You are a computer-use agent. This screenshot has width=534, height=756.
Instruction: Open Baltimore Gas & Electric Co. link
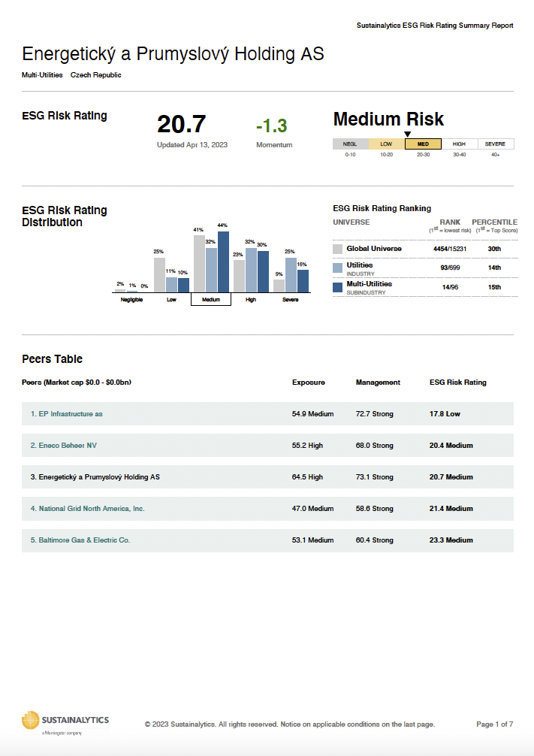click(x=80, y=540)
